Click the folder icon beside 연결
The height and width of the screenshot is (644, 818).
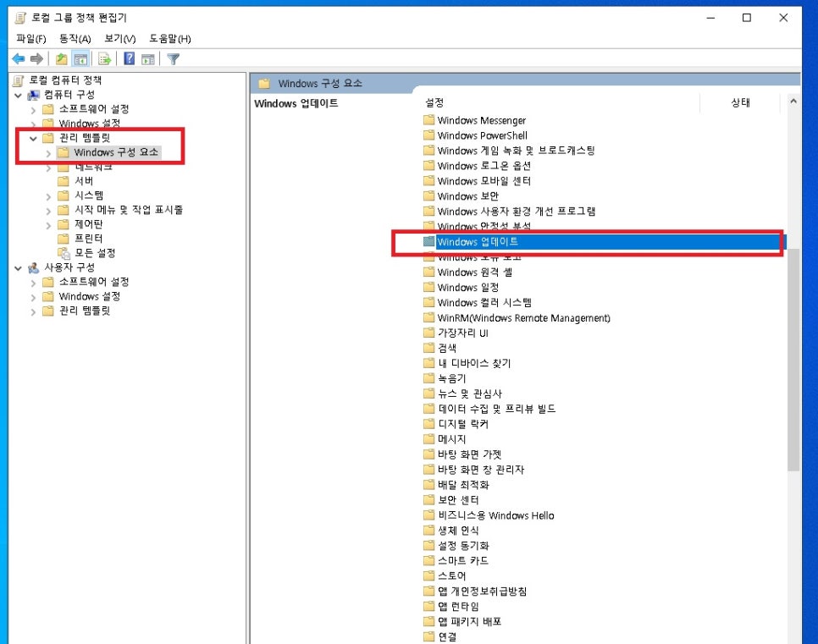[x=428, y=636]
